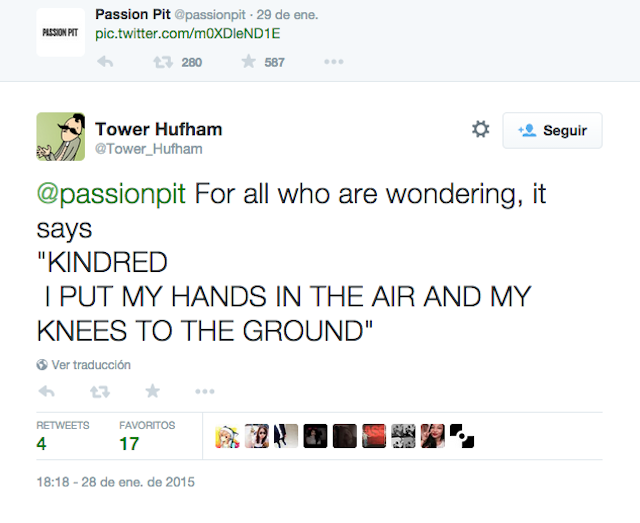The height and width of the screenshot is (523, 640).
Task: Open the gear menu beside Seguir
Action: pos(480,130)
